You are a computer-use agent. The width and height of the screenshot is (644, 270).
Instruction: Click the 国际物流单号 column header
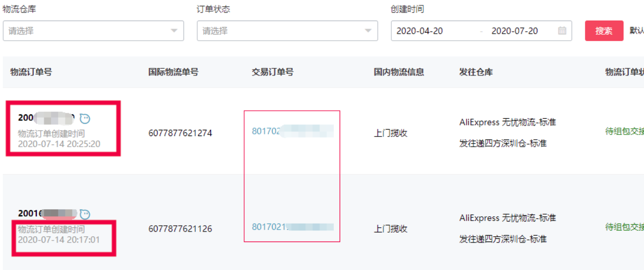174,72
